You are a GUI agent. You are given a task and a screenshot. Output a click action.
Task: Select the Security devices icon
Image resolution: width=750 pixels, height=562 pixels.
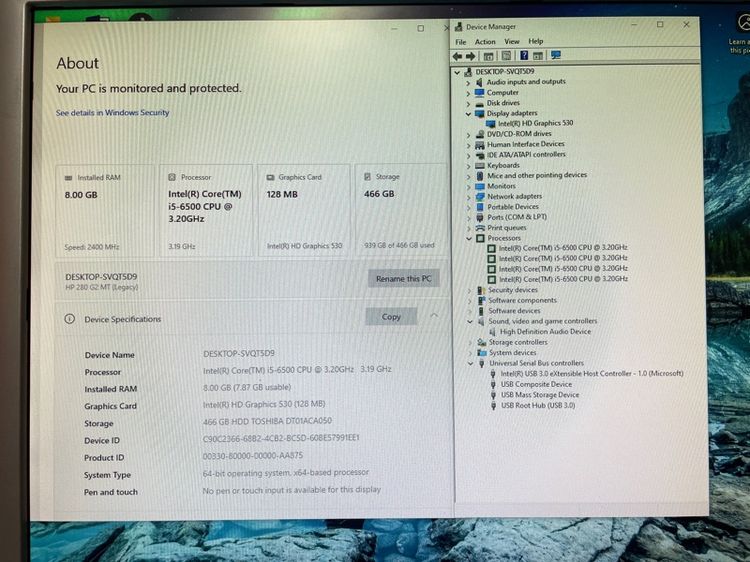[x=481, y=290]
